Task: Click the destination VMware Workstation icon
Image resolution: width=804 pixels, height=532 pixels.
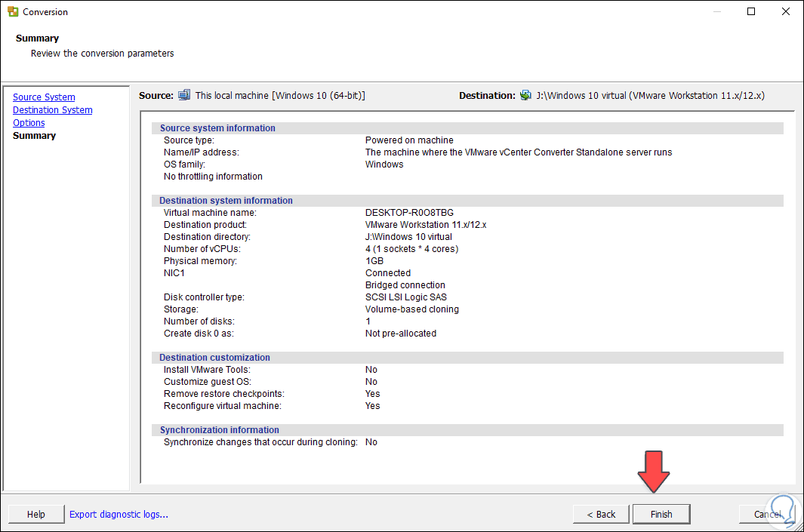Action: (525, 95)
